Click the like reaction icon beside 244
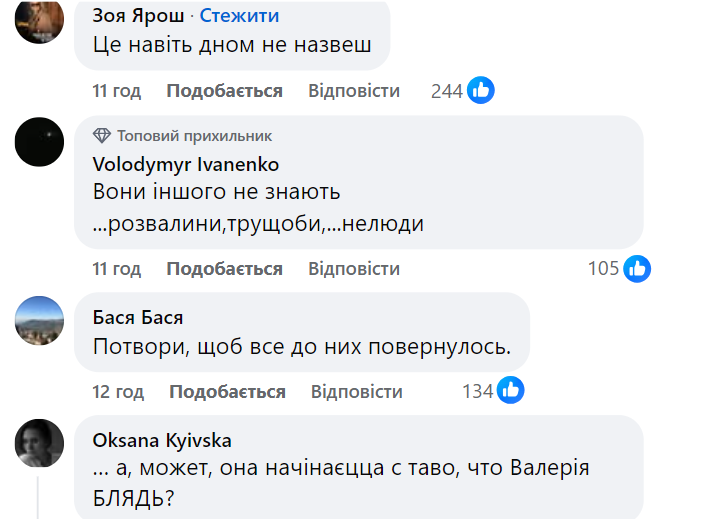 tap(481, 91)
